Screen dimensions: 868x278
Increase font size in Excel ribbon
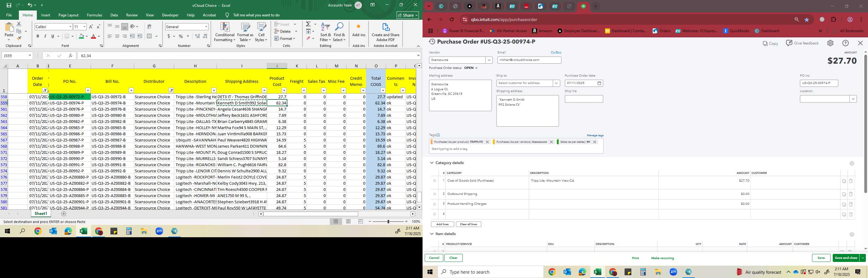click(91, 27)
